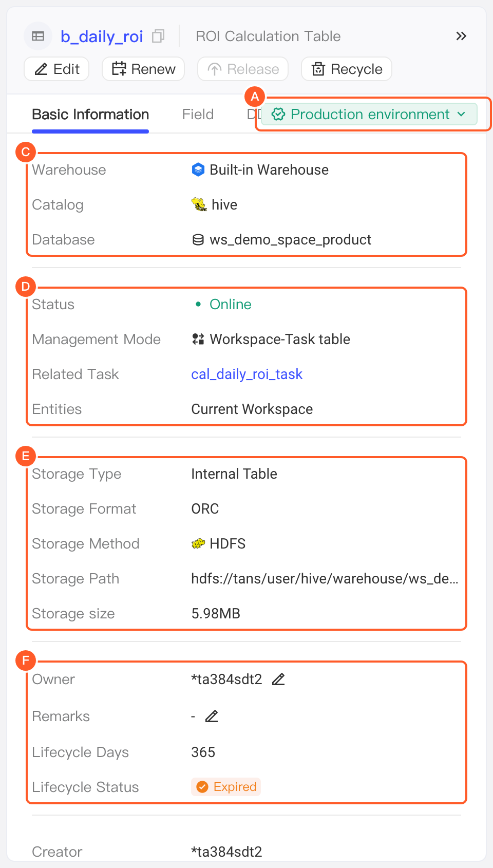
Task: Edit the Owner with pencil icon
Action: pyautogui.click(x=278, y=679)
